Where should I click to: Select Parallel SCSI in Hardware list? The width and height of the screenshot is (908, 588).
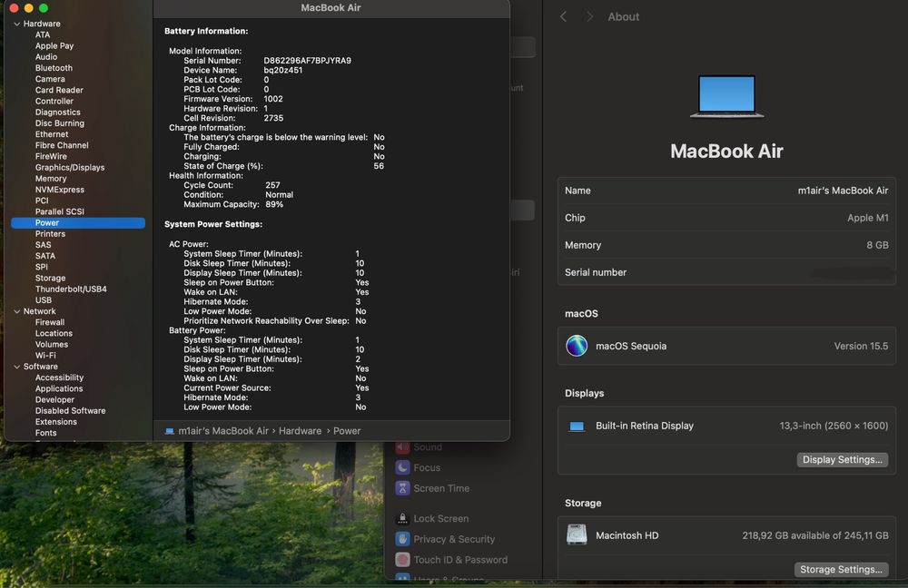(x=60, y=211)
